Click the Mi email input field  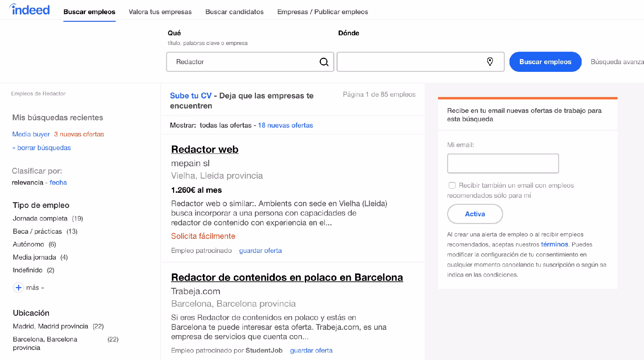(502, 164)
